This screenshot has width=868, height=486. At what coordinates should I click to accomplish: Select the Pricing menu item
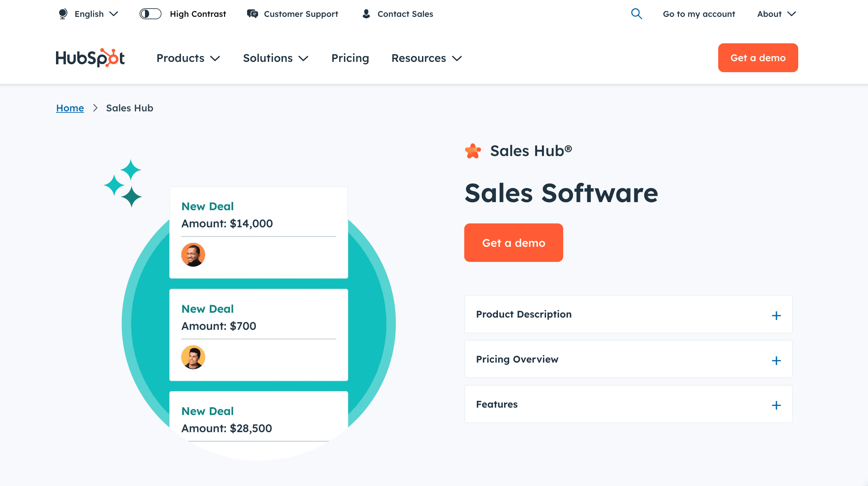pyautogui.click(x=350, y=58)
